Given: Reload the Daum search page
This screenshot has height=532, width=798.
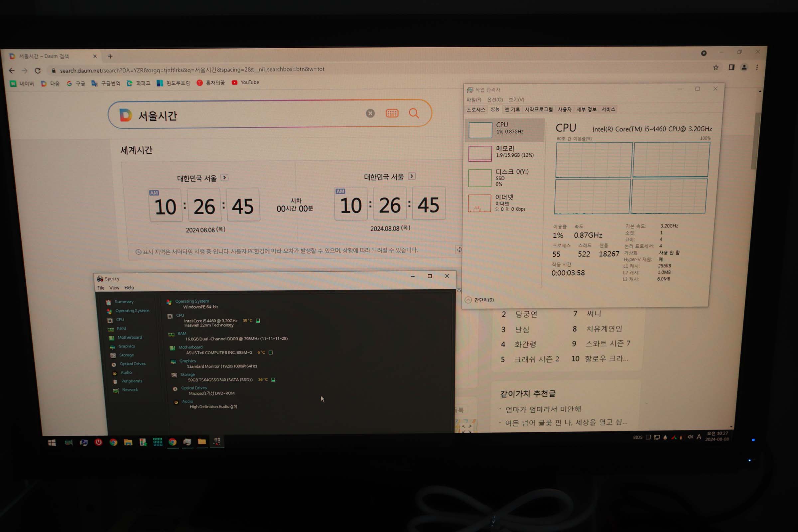Looking at the screenshot, I should (x=38, y=70).
